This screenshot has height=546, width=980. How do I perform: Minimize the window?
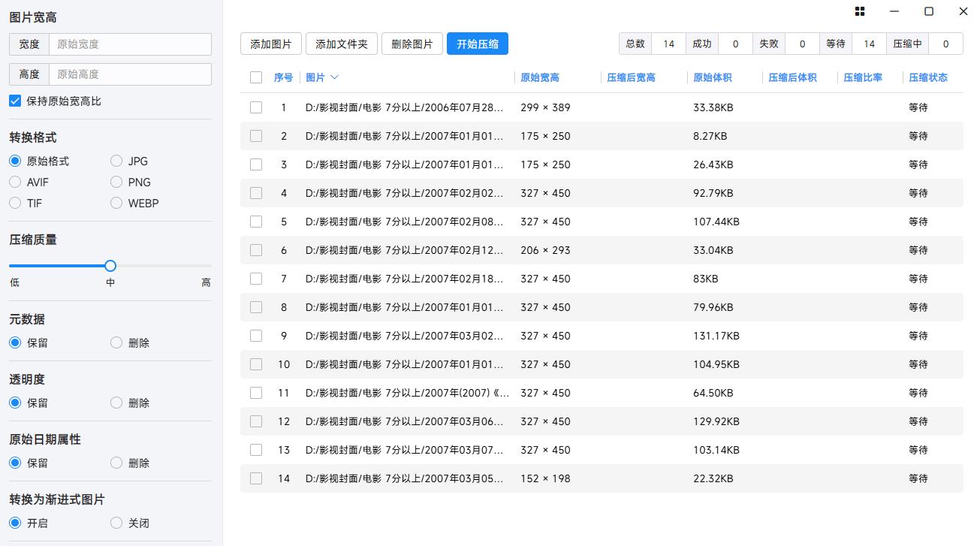click(x=894, y=11)
